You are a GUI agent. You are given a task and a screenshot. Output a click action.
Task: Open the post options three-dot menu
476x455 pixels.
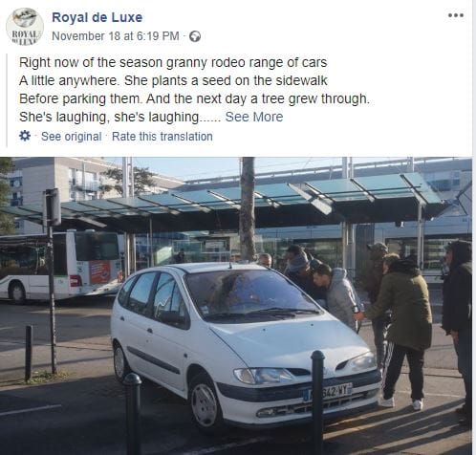point(456,15)
